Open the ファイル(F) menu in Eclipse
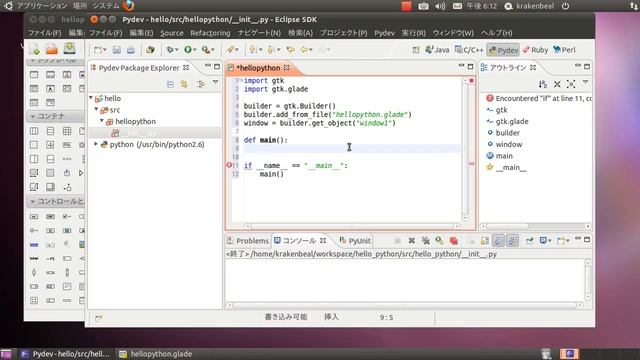This screenshot has height=360, width=640. pos(106,33)
